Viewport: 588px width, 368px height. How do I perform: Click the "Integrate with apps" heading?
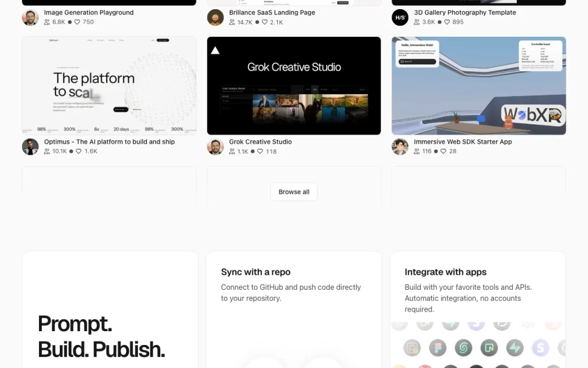coord(446,272)
